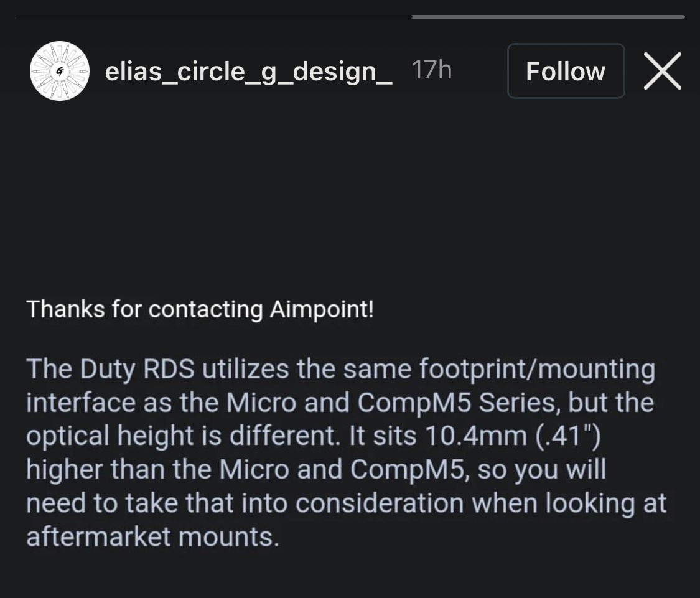Click the 'aftermarket mounts.' text

152,536
